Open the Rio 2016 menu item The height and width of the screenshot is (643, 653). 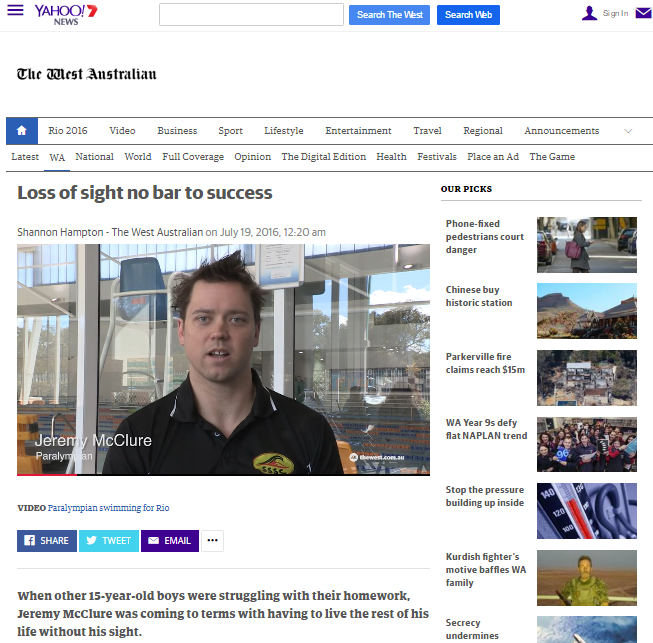pyautogui.click(x=67, y=131)
